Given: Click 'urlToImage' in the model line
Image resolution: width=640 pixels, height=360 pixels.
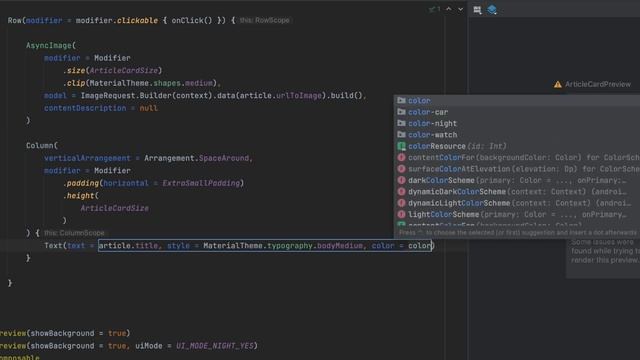Looking at the screenshot, I should coord(299,96).
